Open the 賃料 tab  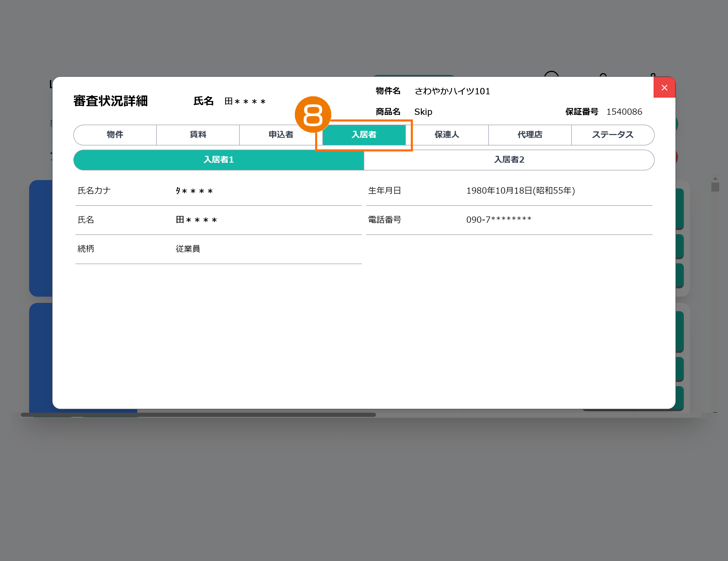[x=198, y=135]
